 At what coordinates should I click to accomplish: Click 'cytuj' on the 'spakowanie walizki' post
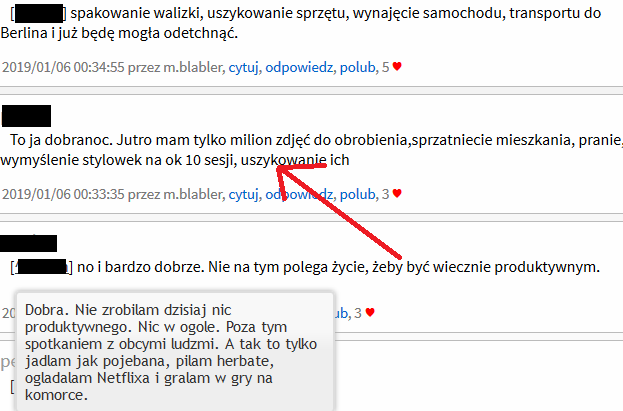point(244,67)
